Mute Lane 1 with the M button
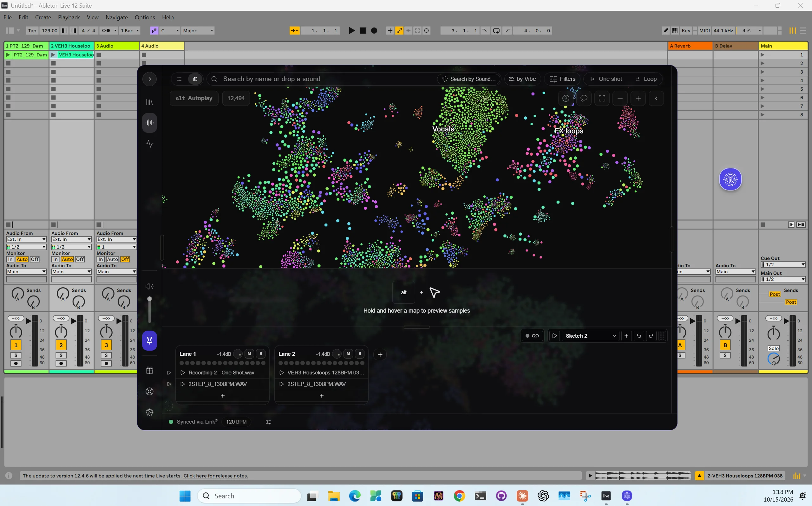 click(x=249, y=354)
